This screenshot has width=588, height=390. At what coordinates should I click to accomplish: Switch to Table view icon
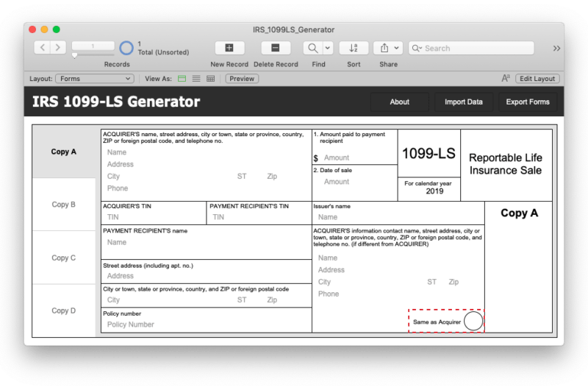click(x=211, y=79)
